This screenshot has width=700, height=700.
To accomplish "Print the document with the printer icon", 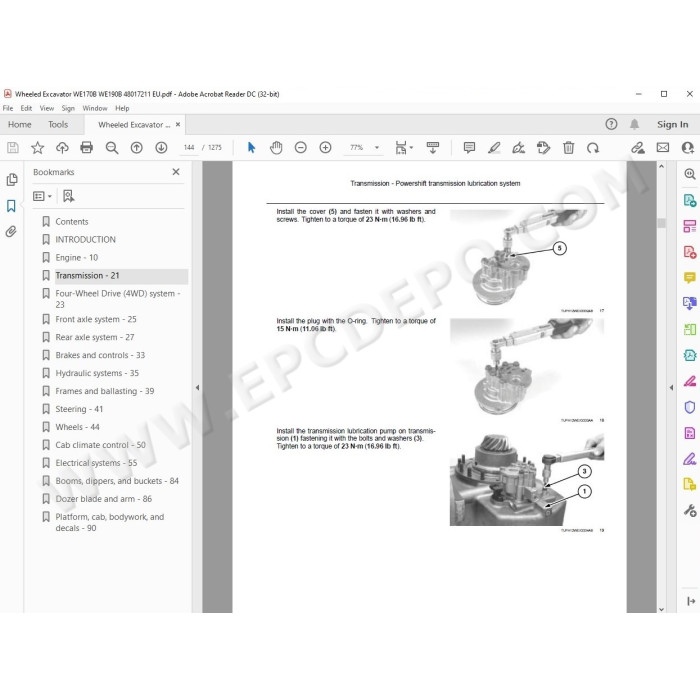I will [x=87, y=148].
